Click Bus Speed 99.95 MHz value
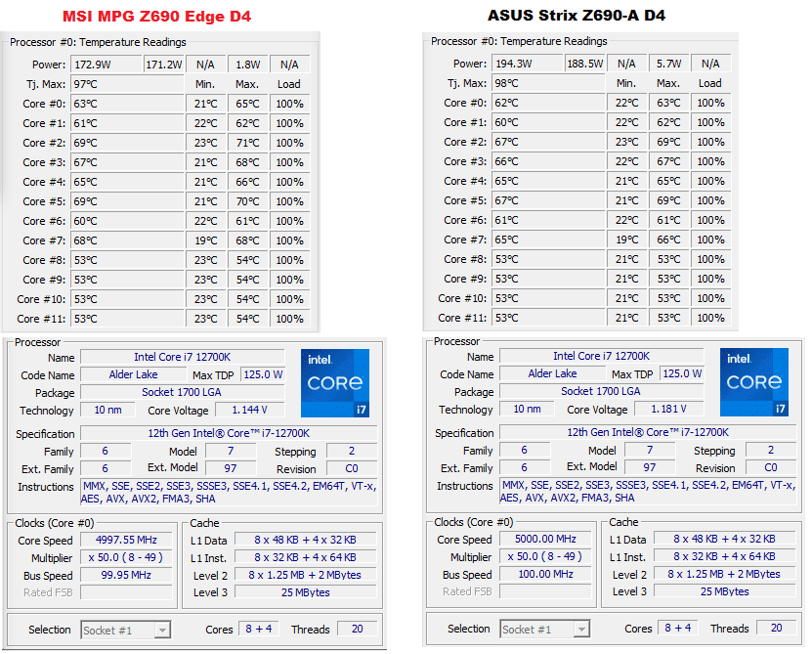The image size is (812, 654). point(126,575)
